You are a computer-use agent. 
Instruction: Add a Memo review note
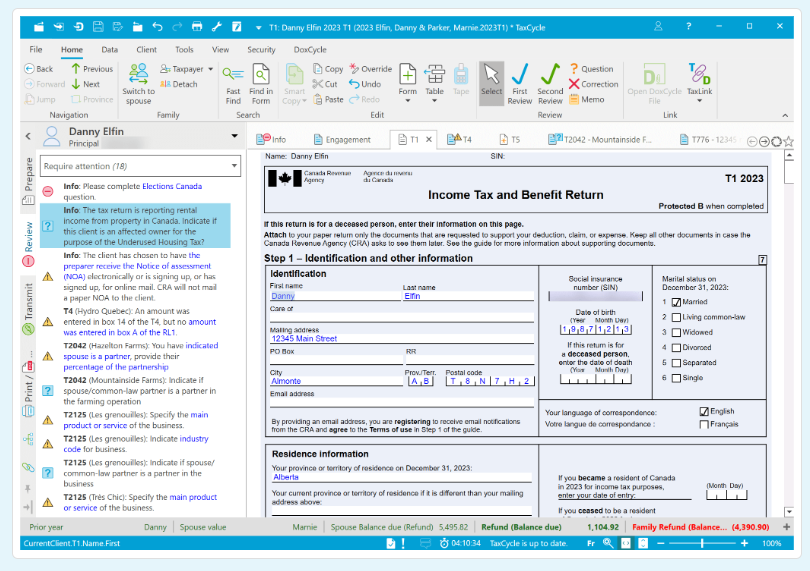pyautogui.click(x=586, y=99)
